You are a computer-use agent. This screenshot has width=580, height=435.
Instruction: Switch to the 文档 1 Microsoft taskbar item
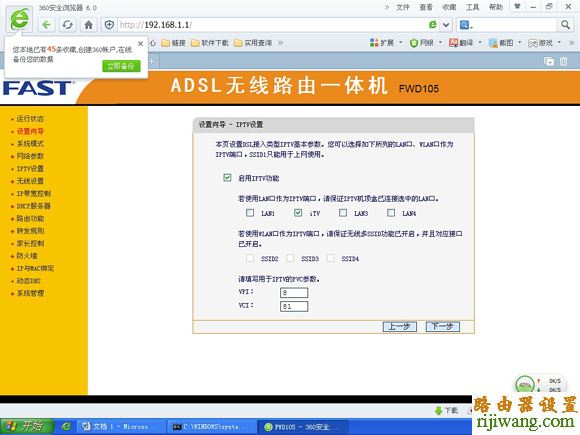(120, 426)
